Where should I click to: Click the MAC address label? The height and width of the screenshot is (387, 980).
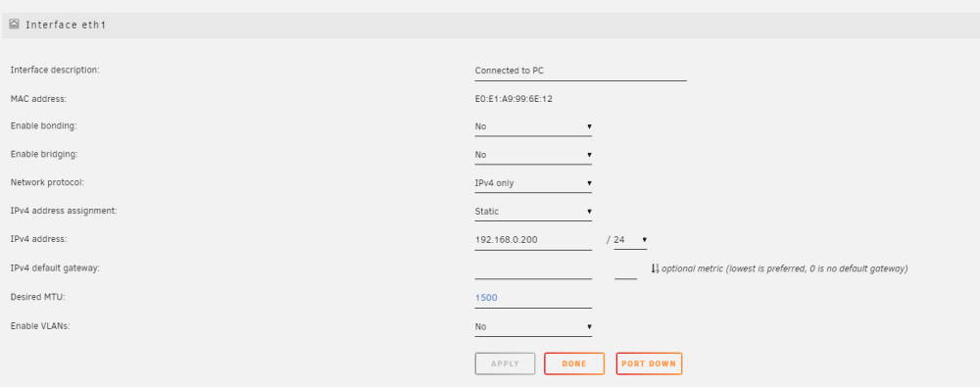click(x=38, y=99)
